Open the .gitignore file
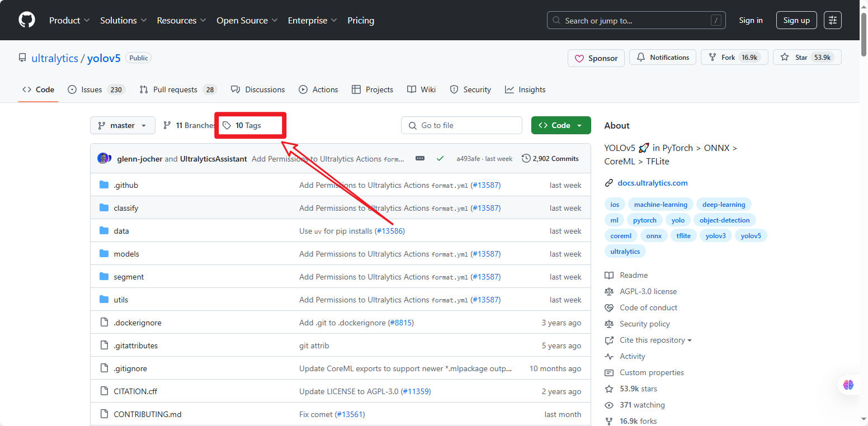Image resolution: width=868 pixels, height=426 pixels. pyautogui.click(x=130, y=368)
